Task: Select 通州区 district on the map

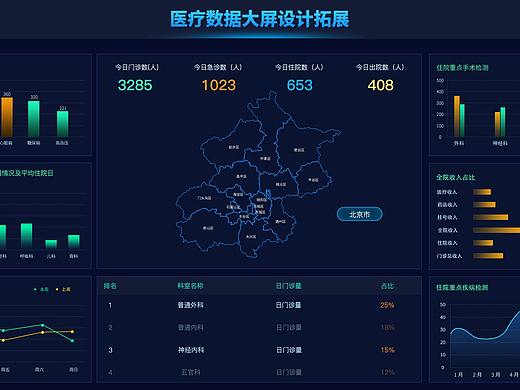Action: click(280, 222)
